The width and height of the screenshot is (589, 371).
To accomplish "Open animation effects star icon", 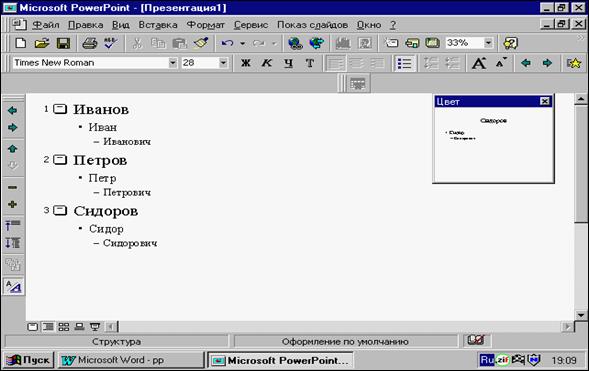I will click(x=574, y=63).
